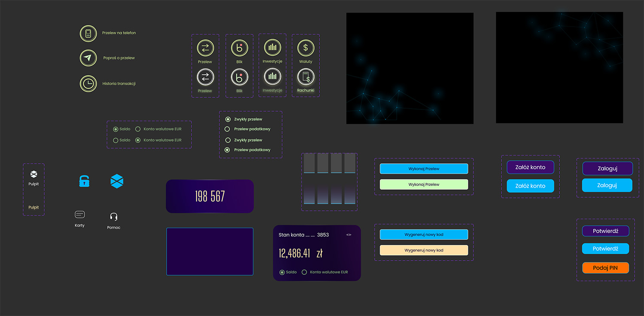The image size is (644, 316).
Task: Select the yellow-ringed Przelew arrows icon
Action: [205, 48]
